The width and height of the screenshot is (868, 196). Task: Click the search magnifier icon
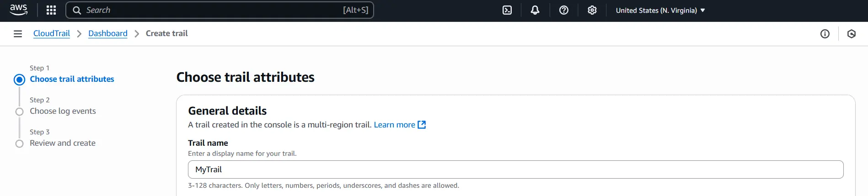(x=77, y=10)
